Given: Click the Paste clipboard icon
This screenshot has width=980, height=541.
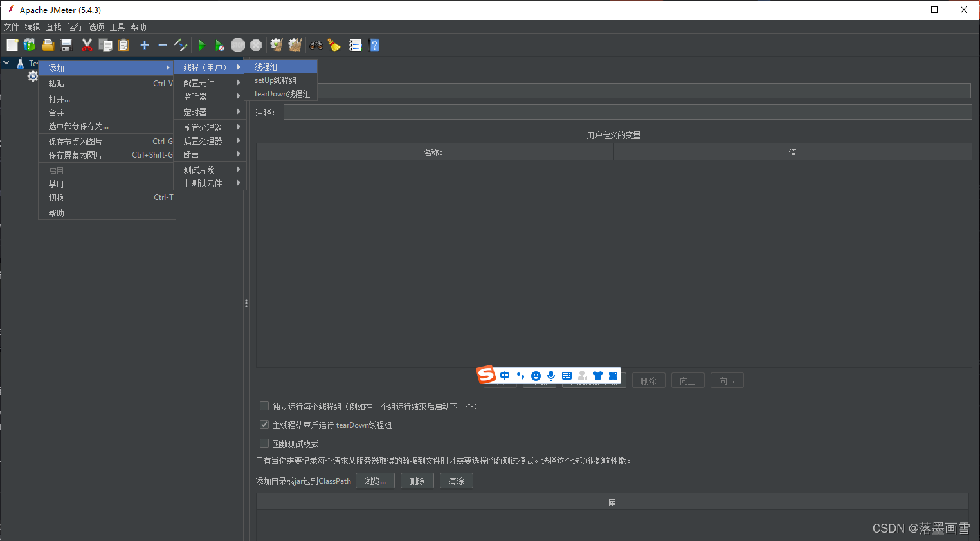Looking at the screenshot, I should click(123, 45).
